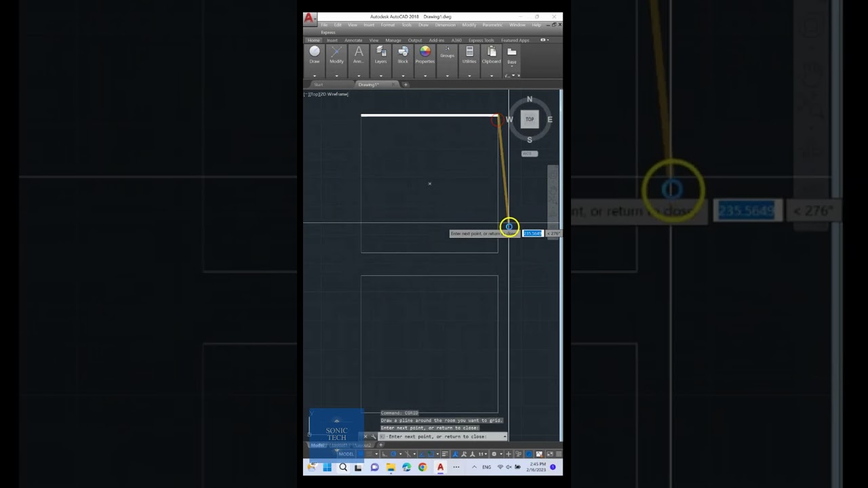868x488 pixels.
Task: Click the dynamic input angle field 276°
Action: (553, 233)
